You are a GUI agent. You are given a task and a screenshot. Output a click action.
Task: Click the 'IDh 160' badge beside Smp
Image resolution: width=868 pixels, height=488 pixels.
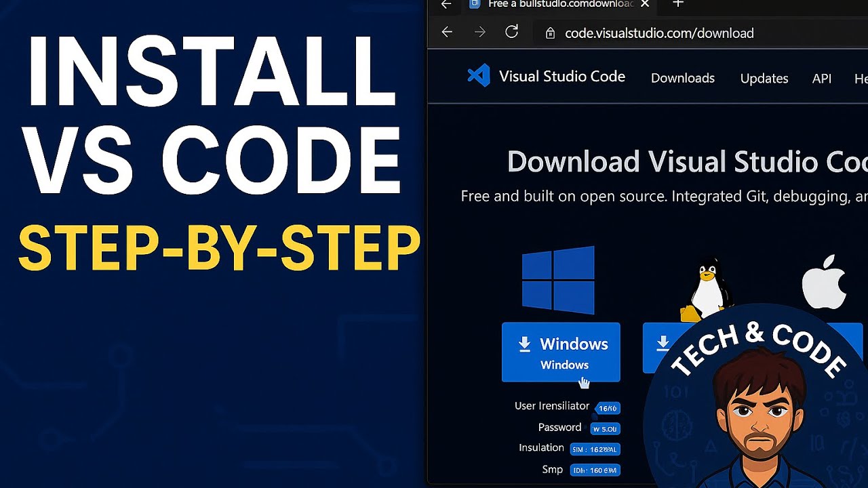pos(595,470)
